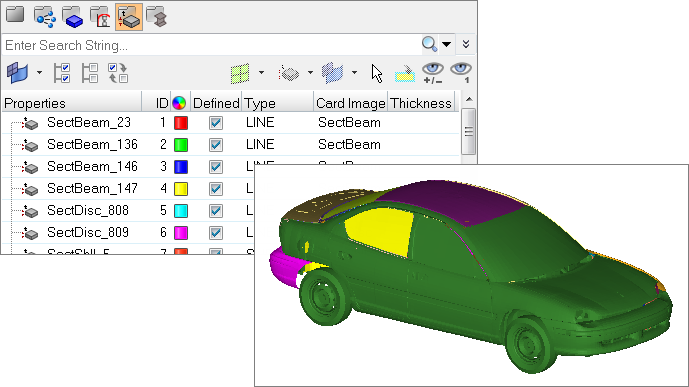Click the SectBeam card image of SectBeam_136
The width and height of the screenshot is (689, 387).
(x=349, y=145)
